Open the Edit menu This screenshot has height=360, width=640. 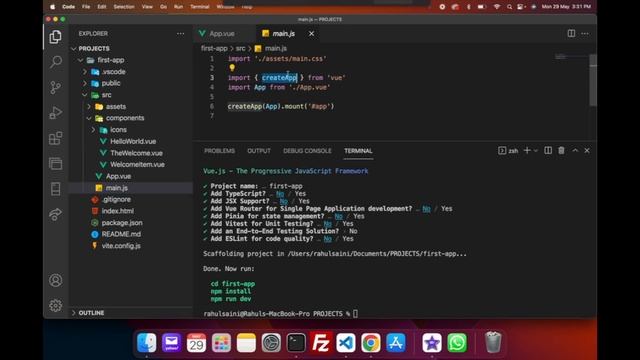click(x=102, y=7)
